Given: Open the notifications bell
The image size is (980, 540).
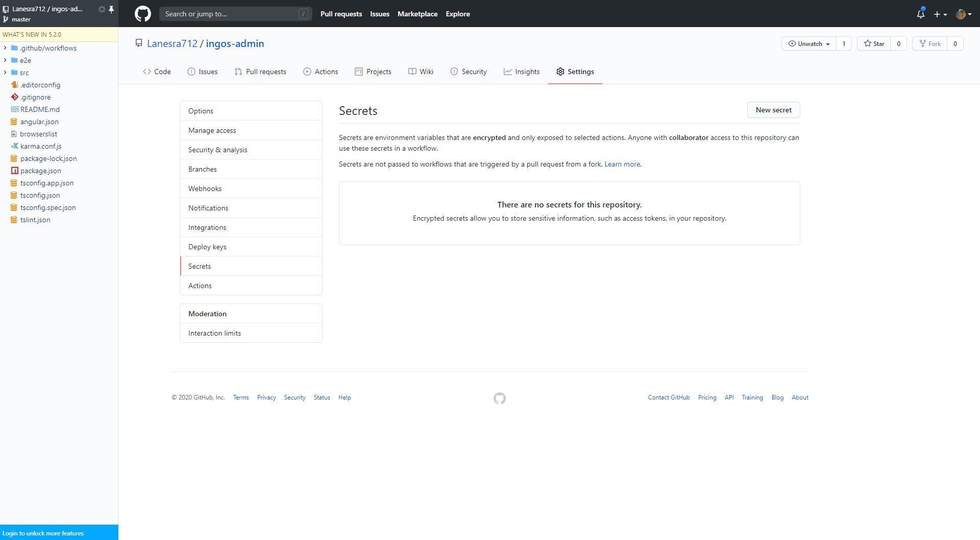Looking at the screenshot, I should point(920,14).
